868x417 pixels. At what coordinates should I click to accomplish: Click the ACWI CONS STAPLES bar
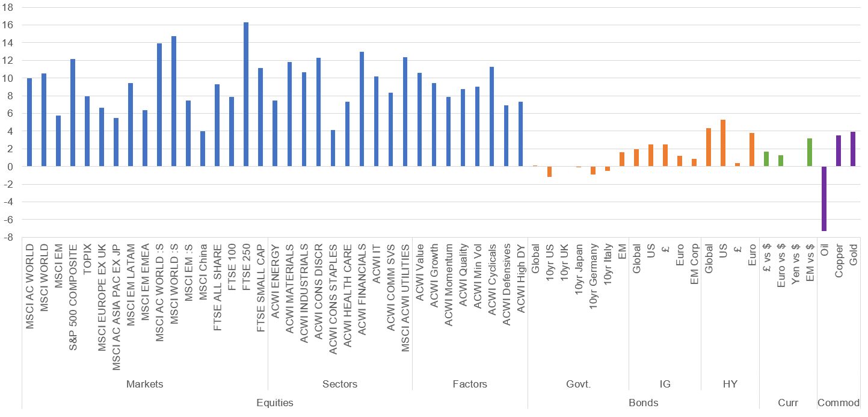click(x=333, y=148)
